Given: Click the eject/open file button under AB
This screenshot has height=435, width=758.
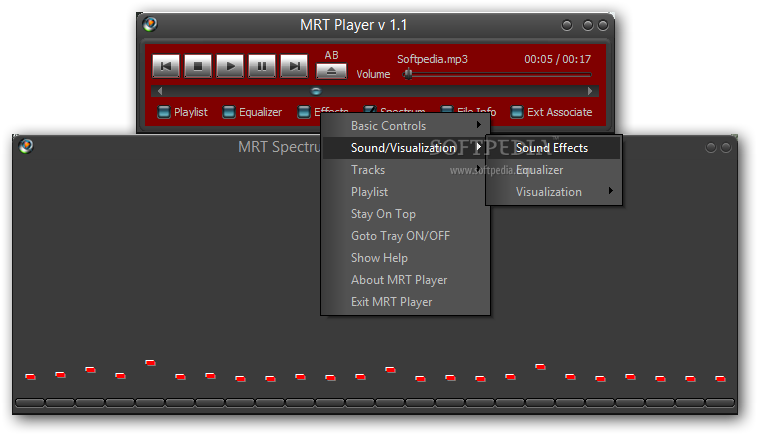Looking at the screenshot, I should [x=331, y=71].
